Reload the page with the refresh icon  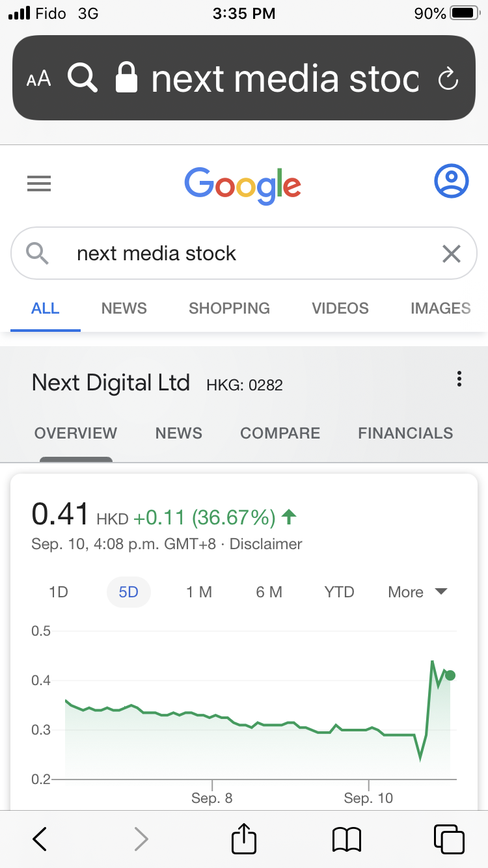448,79
